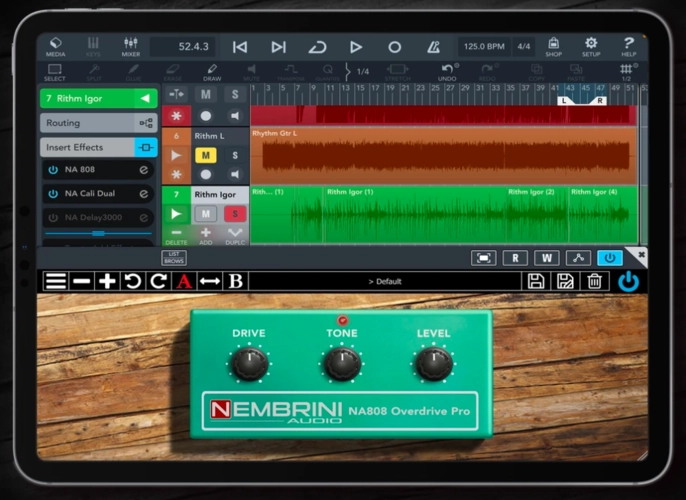Tap the track list's global solo S button
Screen dimensions: 686x500
point(235,94)
